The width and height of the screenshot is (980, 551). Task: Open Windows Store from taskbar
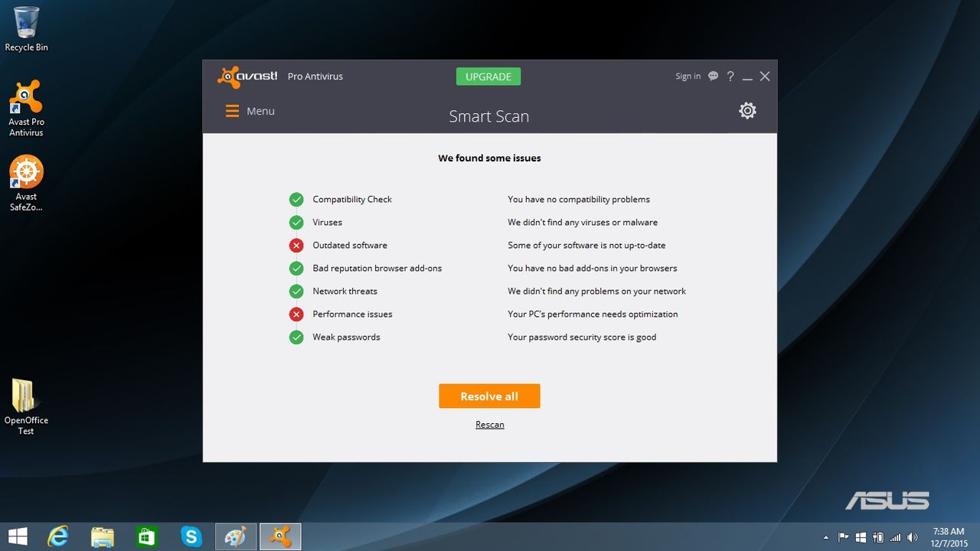pyautogui.click(x=146, y=536)
